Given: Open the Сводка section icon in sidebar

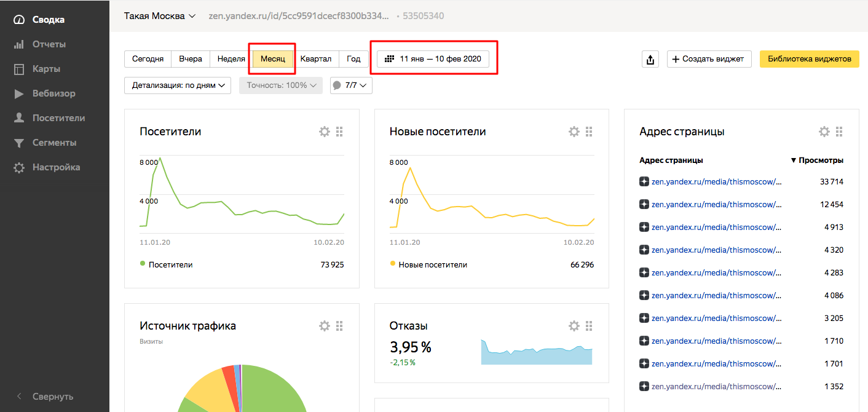Looking at the screenshot, I should [19, 20].
